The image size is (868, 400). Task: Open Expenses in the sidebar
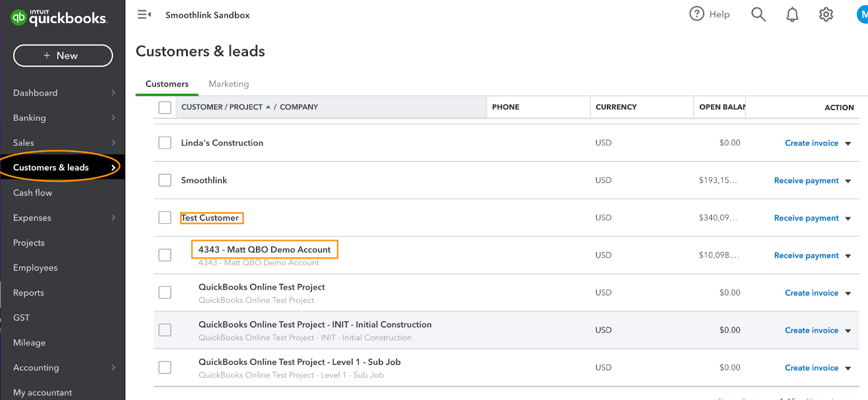(x=32, y=217)
